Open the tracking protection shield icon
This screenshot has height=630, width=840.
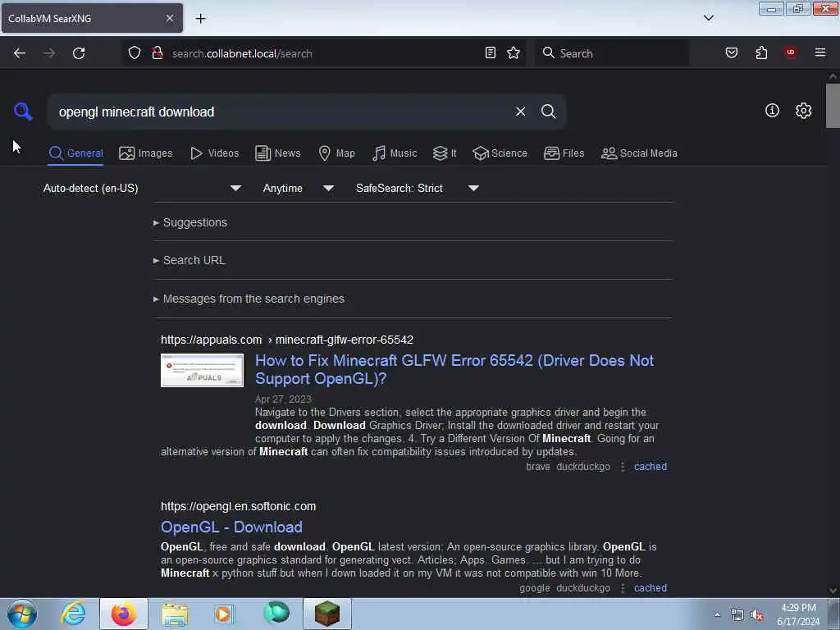point(135,53)
